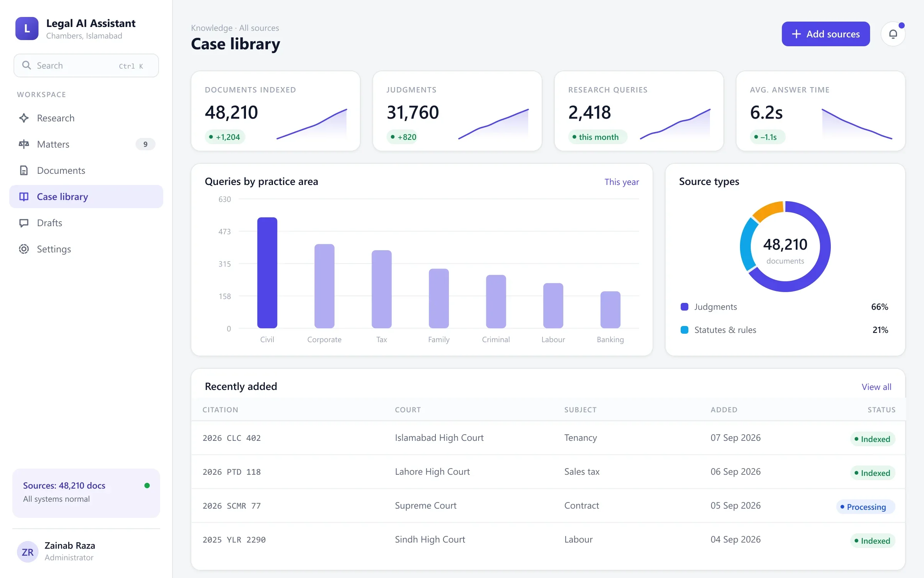The width and height of the screenshot is (924, 578).
Task: Click the plus icon in Add sources
Action: [x=796, y=34]
